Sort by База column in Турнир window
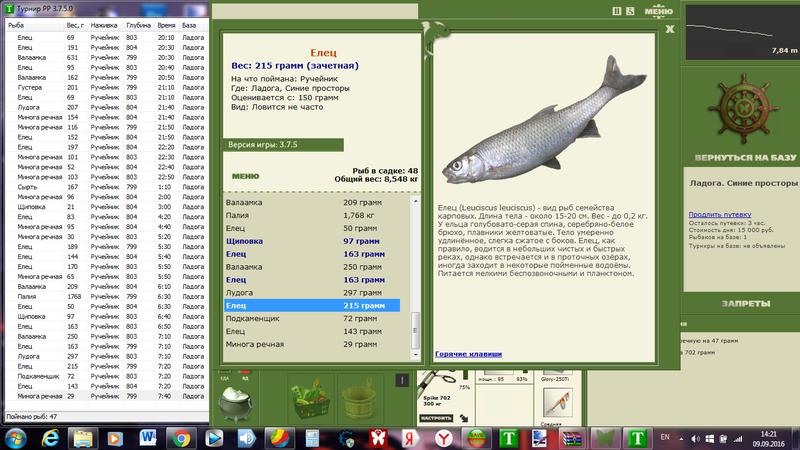Screen dimensions: 800x450 (193, 25)
